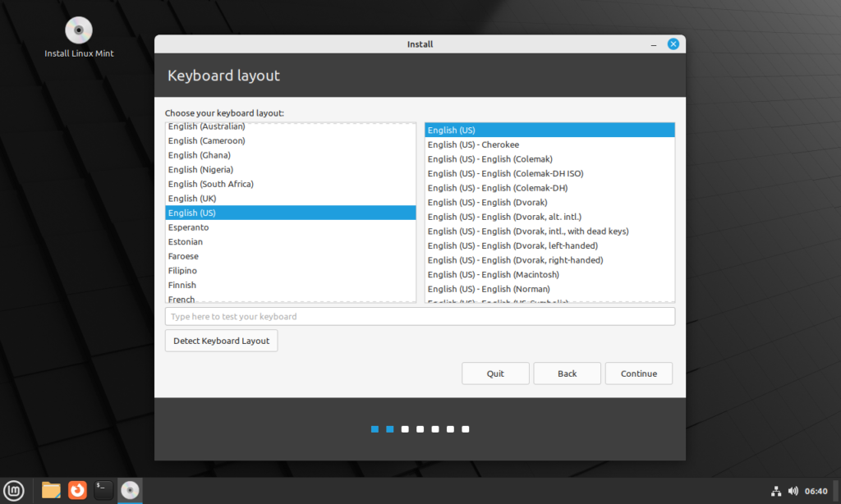
Task: Quit the installer
Action: click(x=495, y=373)
